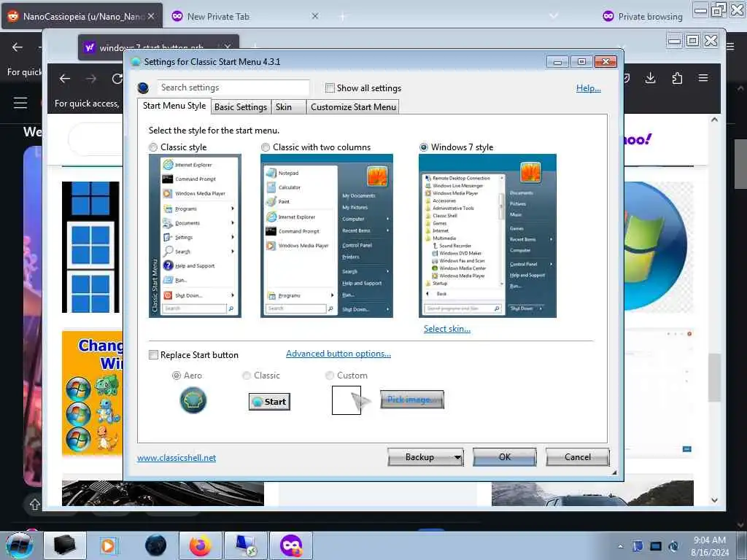
Task: Choose Custom start button option
Action: point(329,376)
